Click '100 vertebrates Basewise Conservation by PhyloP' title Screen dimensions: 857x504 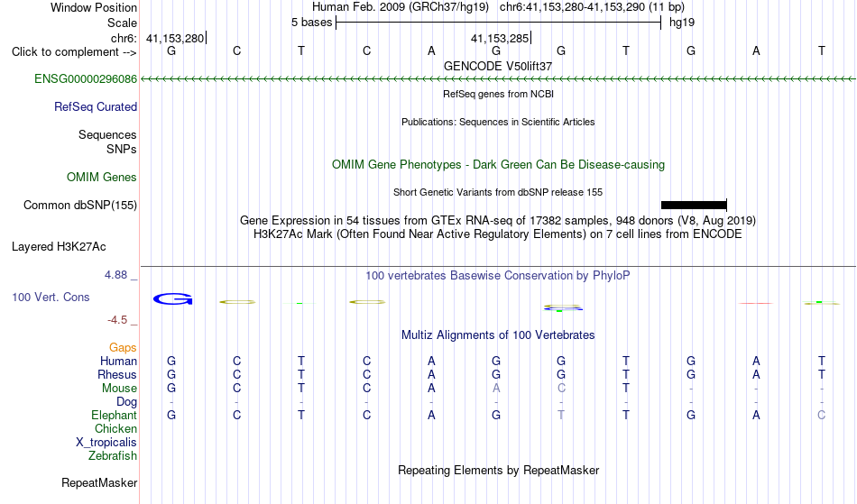(x=498, y=275)
